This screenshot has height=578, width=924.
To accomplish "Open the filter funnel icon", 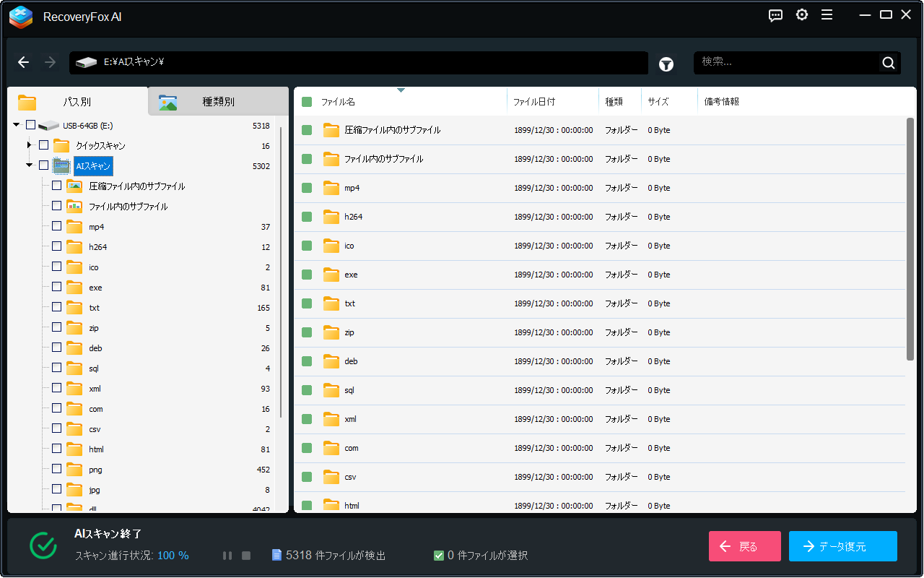I will pyautogui.click(x=666, y=64).
